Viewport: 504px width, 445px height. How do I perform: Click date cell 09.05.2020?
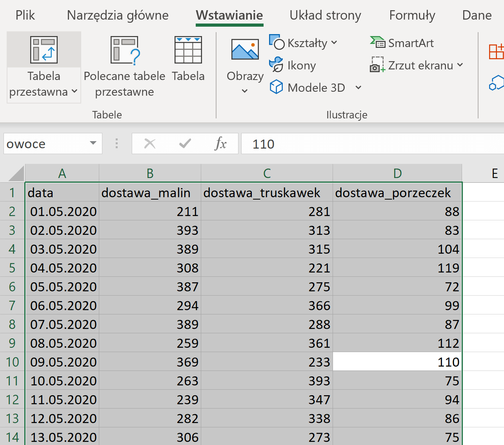[x=62, y=362]
